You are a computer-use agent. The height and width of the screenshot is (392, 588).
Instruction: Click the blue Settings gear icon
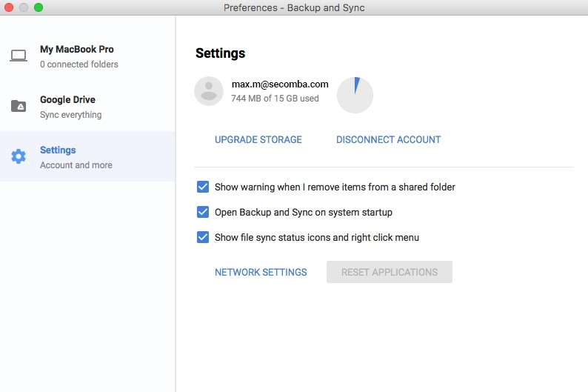pos(19,156)
